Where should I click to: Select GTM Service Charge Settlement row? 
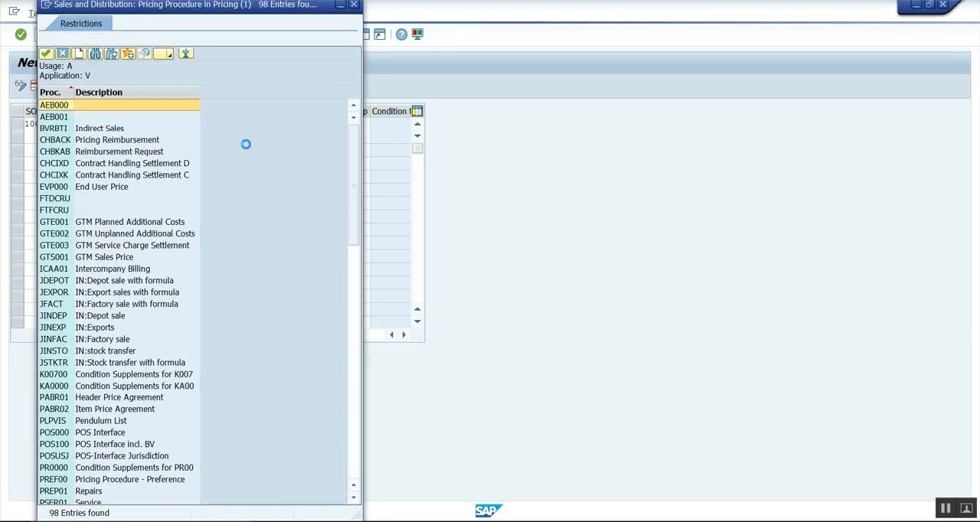point(119,246)
